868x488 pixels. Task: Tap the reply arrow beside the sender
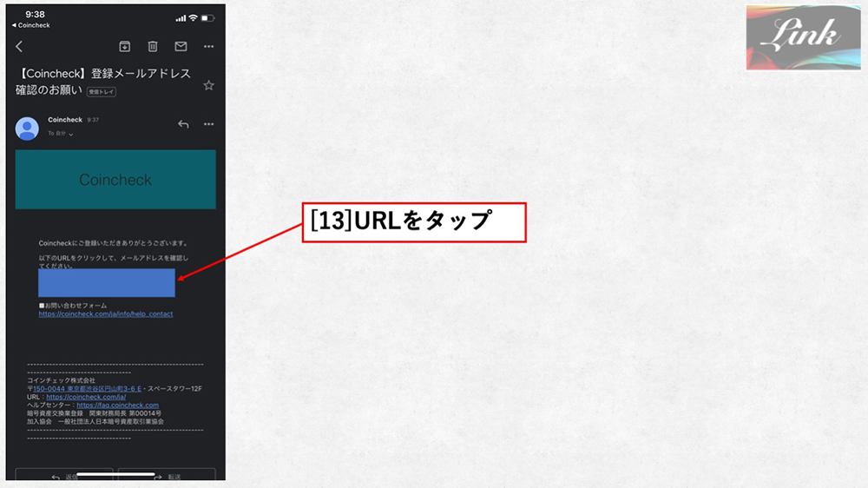click(x=183, y=124)
